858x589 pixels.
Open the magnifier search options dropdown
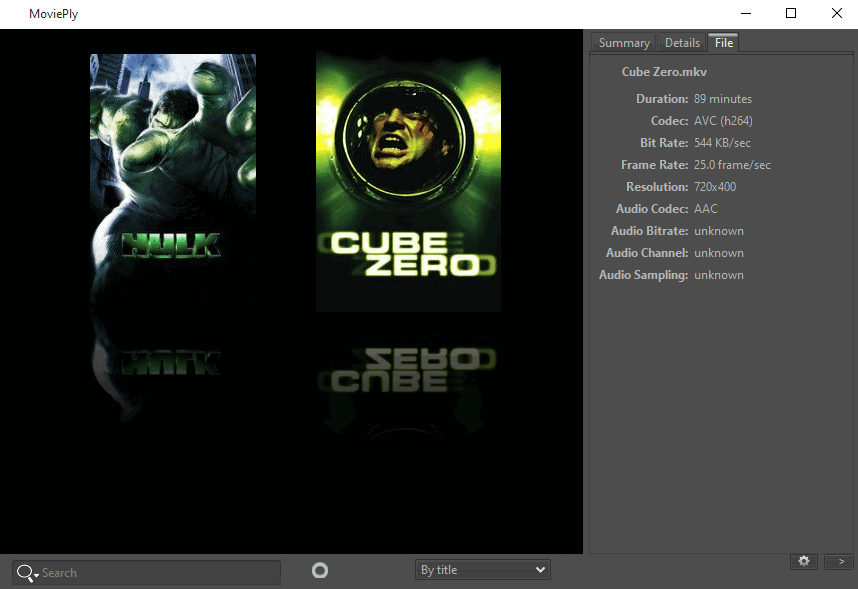(27, 573)
